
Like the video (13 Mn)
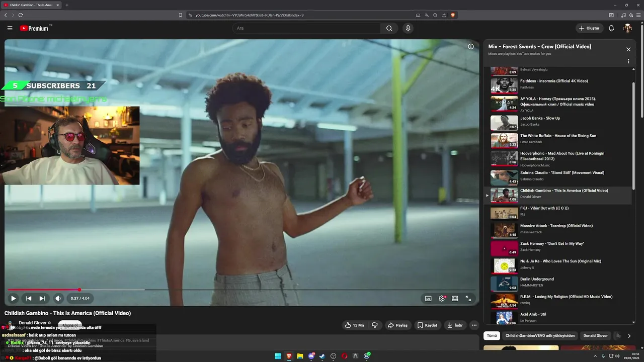[355, 325]
